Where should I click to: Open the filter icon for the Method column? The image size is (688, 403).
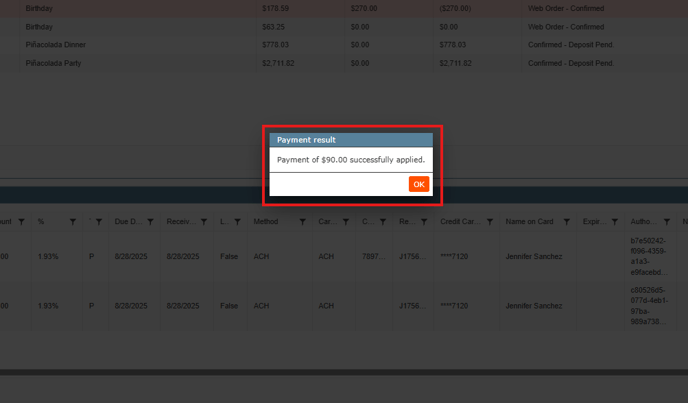point(302,222)
